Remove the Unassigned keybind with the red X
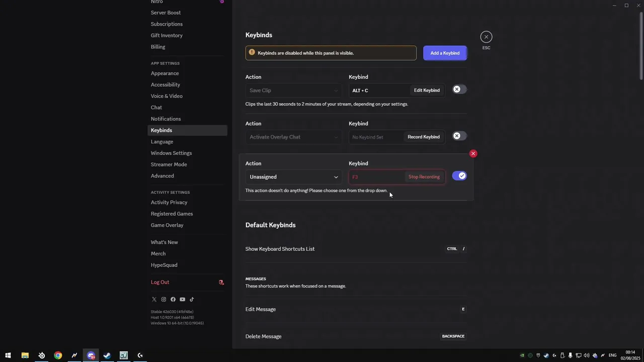The width and height of the screenshot is (644, 362). pyautogui.click(x=473, y=153)
